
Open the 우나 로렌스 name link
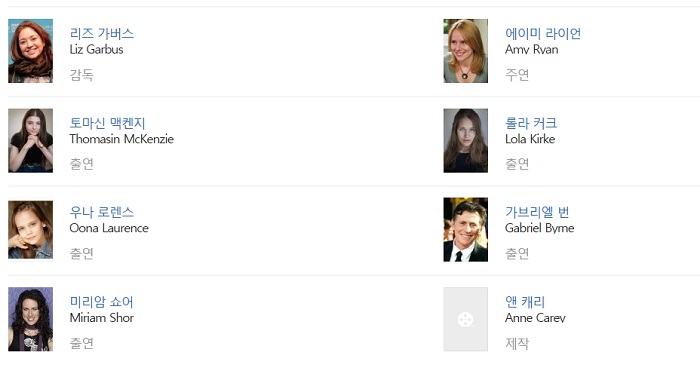(x=102, y=212)
